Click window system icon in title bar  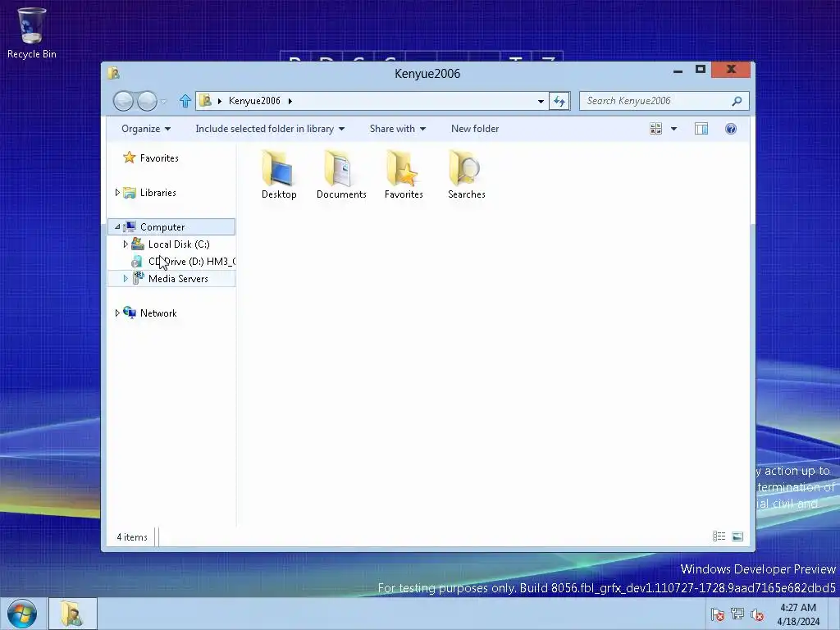pos(113,73)
